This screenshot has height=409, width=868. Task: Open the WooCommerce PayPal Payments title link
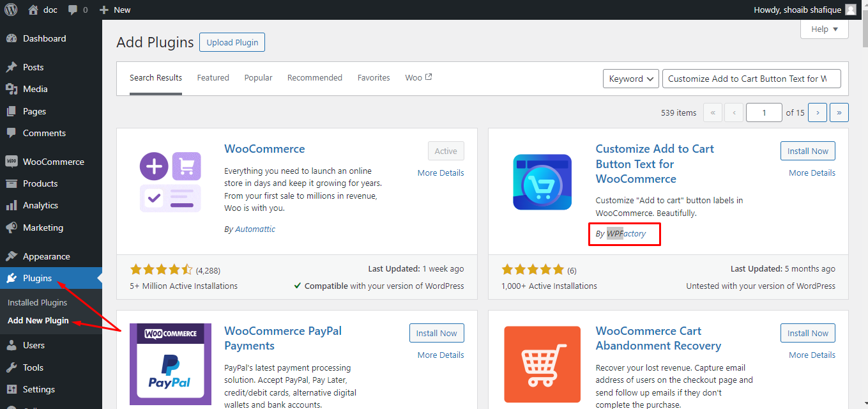pos(283,338)
